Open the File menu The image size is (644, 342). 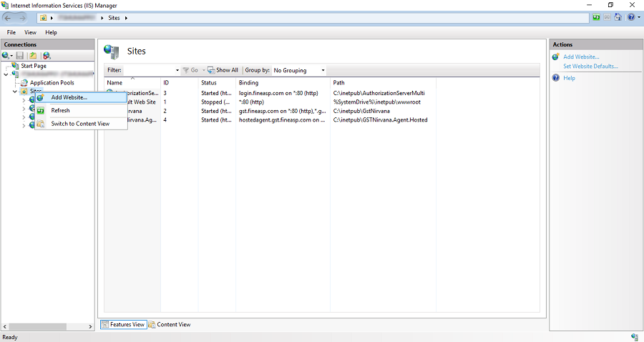[11, 32]
